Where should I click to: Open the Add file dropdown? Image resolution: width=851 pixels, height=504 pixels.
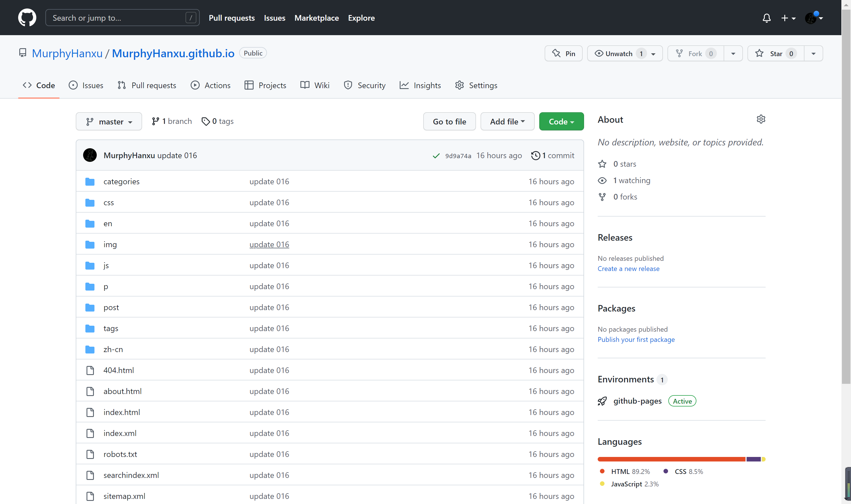click(x=507, y=121)
